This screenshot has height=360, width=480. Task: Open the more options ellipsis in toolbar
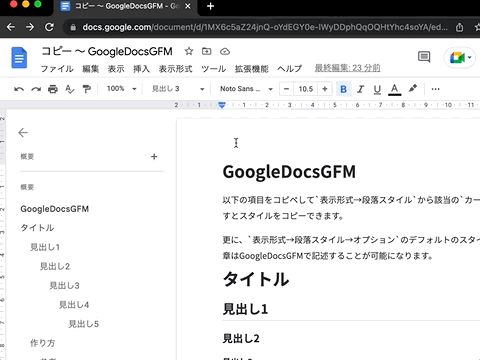tap(435, 89)
